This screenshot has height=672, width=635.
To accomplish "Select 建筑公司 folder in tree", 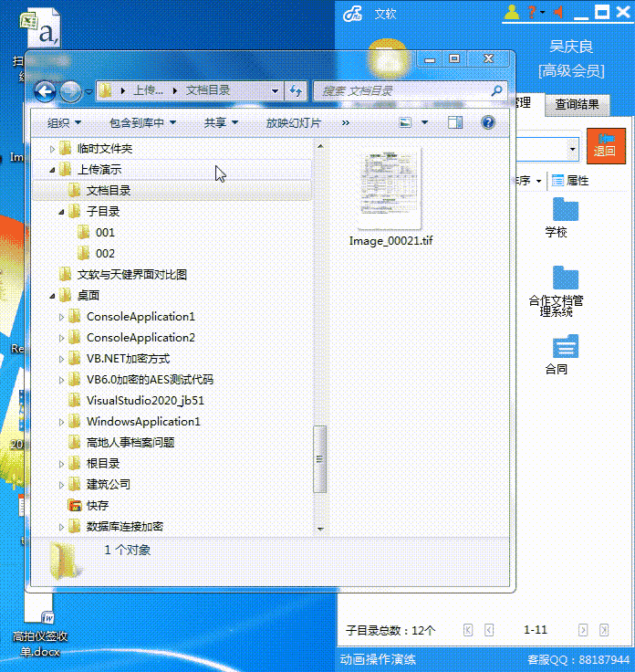I will point(109,484).
